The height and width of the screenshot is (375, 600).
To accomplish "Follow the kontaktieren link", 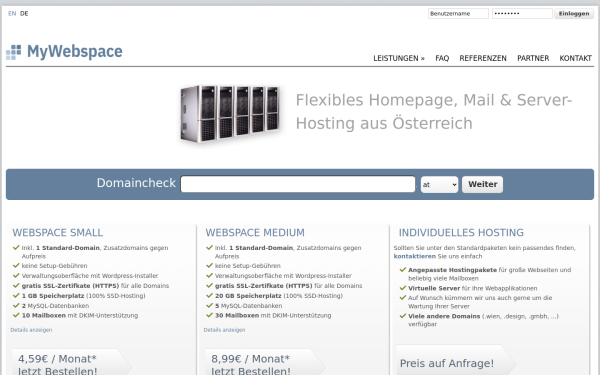I will 414,256.
